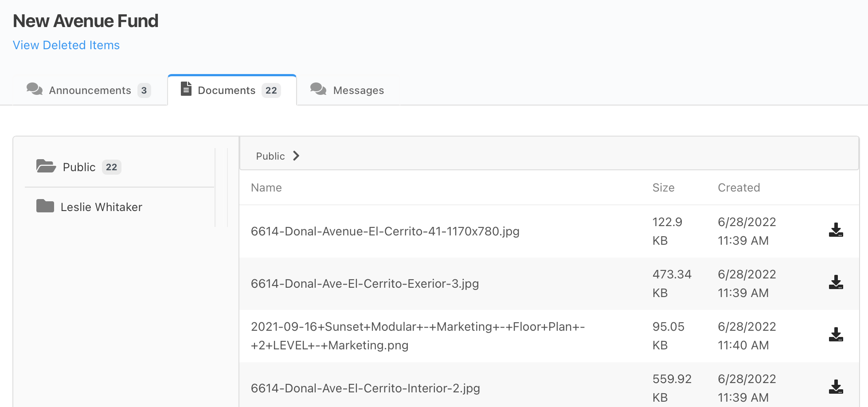Click the Documents page icon
This screenshot has height=407, width=868.
(x=186, y=89)
